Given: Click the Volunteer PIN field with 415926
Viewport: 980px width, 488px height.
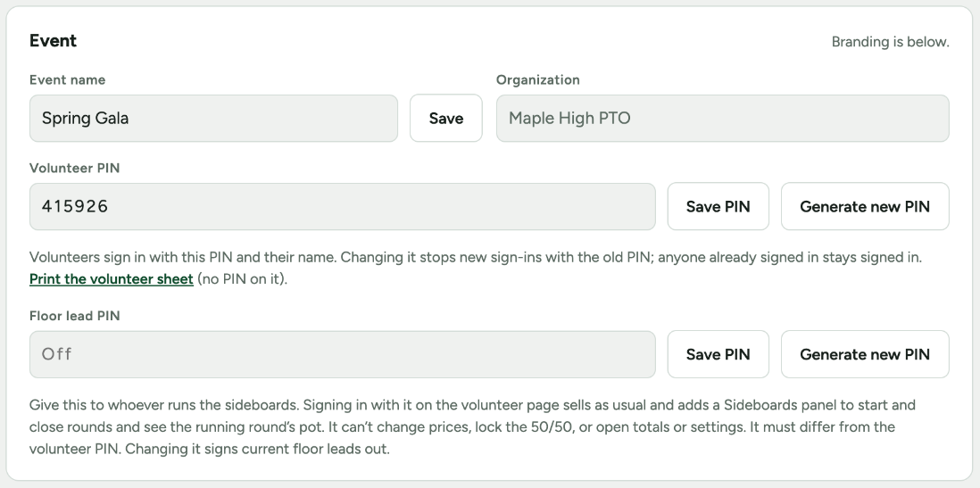Looking at the screenshot, I should tap(343, 206).
